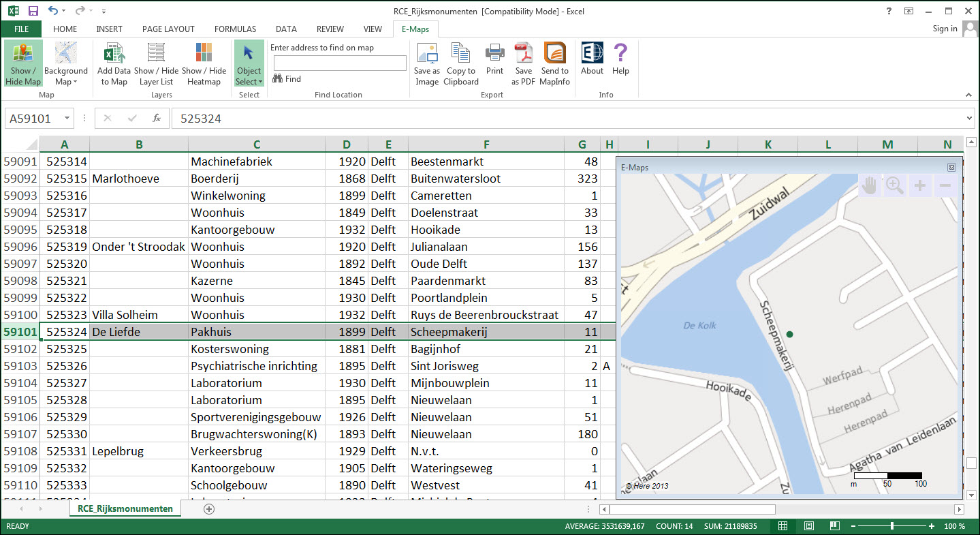
Task: Select the RCE_Rijksmonumenten sheet tab
Action: (x=125, y=508)
